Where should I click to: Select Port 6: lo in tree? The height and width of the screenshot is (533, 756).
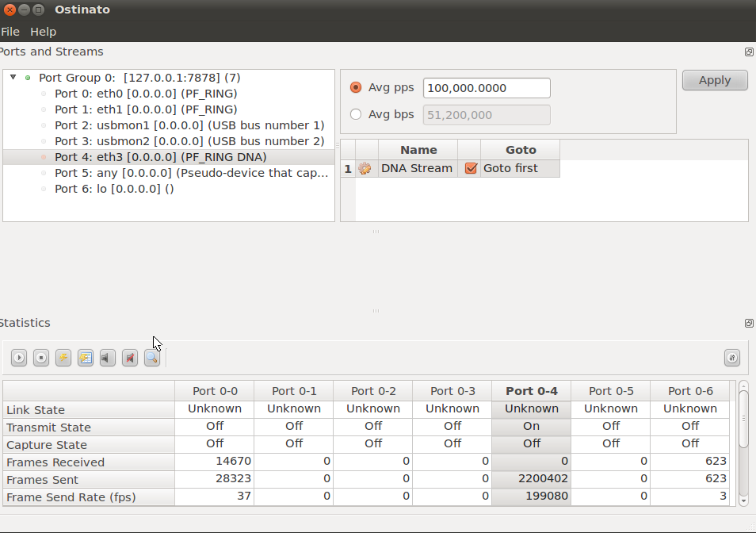tap(114, 189)
